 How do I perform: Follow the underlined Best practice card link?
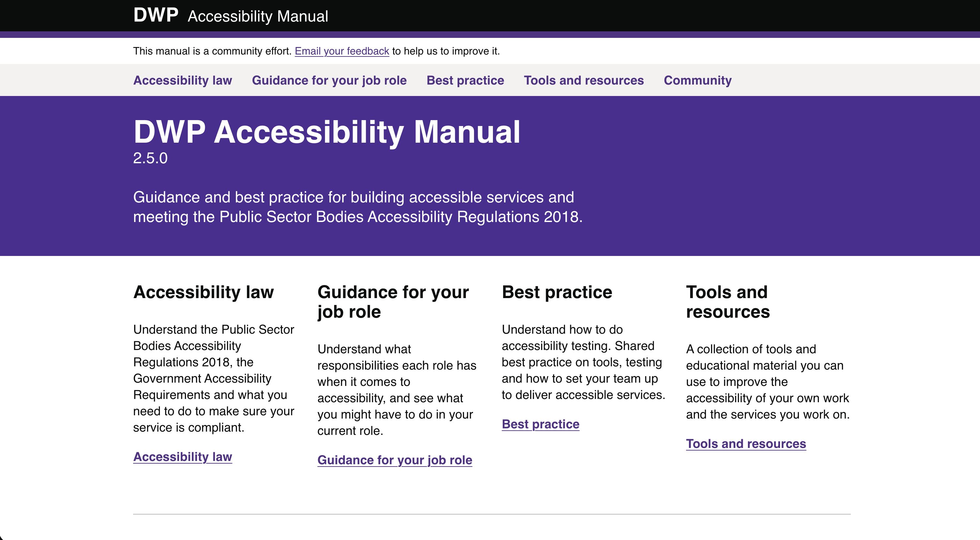coord(541,424)
